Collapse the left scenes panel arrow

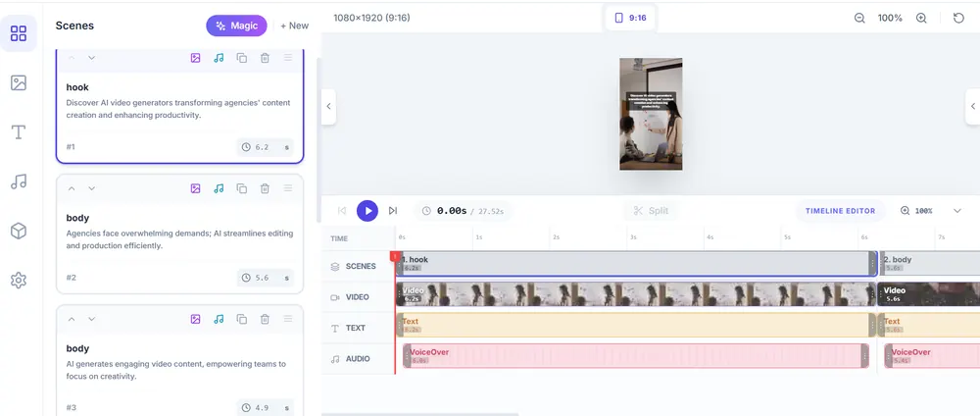(x=328, y=106)
